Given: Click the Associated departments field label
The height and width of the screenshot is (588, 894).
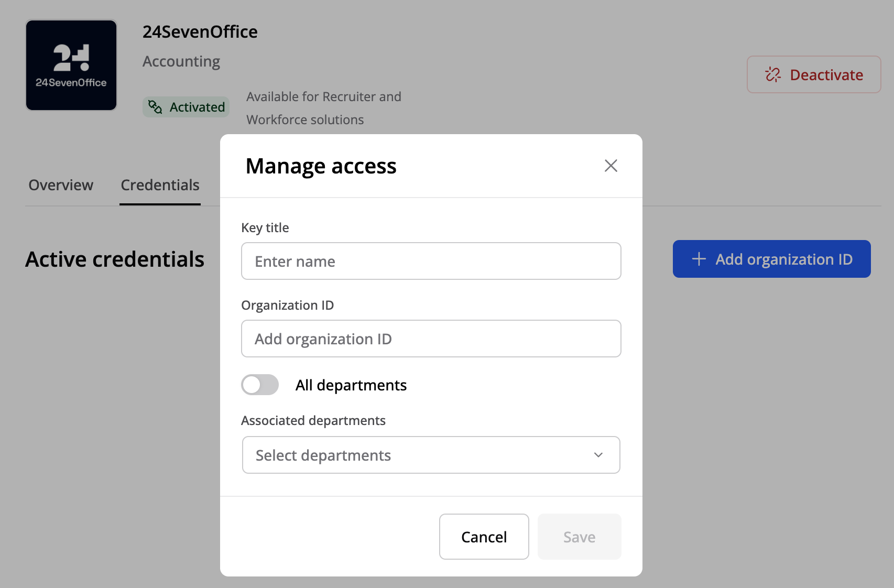Looking at the screenshot, I should coord(313,420).
